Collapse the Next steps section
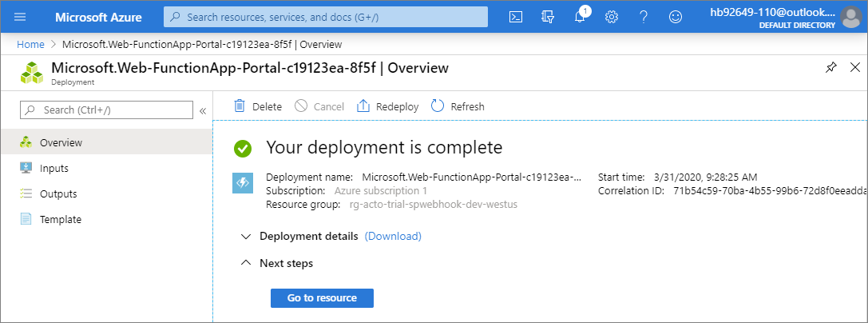Screen dimensions: 868x323 click(x=246, y=263)
